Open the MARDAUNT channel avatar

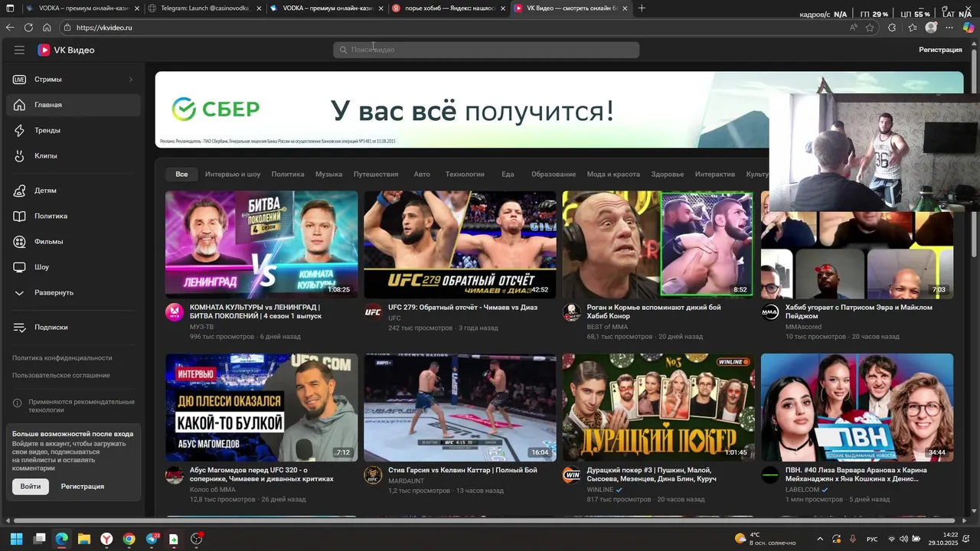[373, 475]
